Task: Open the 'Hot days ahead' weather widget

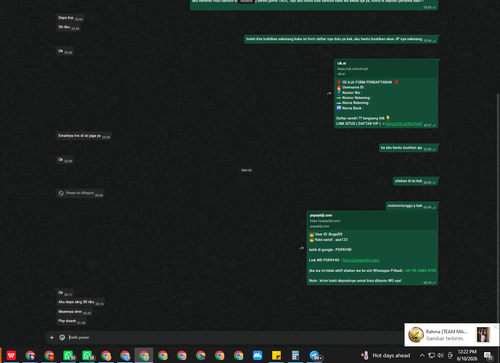Action: point(386,355)
